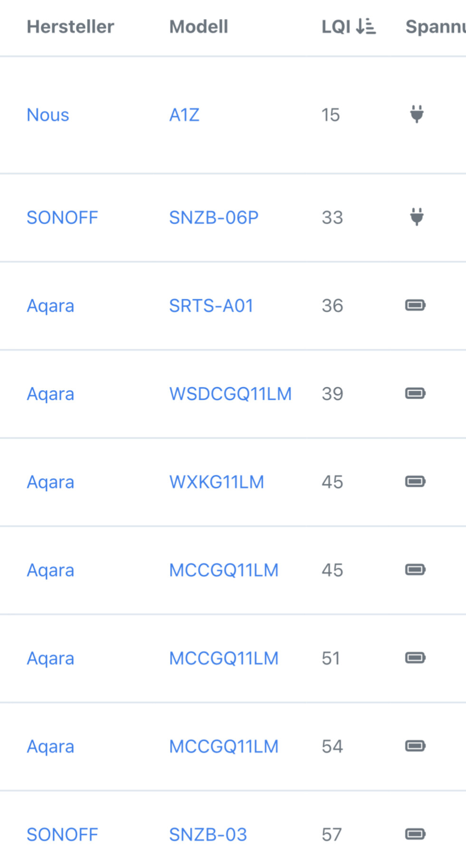The height and width of the screenshot is (868, 466).
Task: Open the WSDCGQ11LM model link
Action: click(x=230, y=394)
